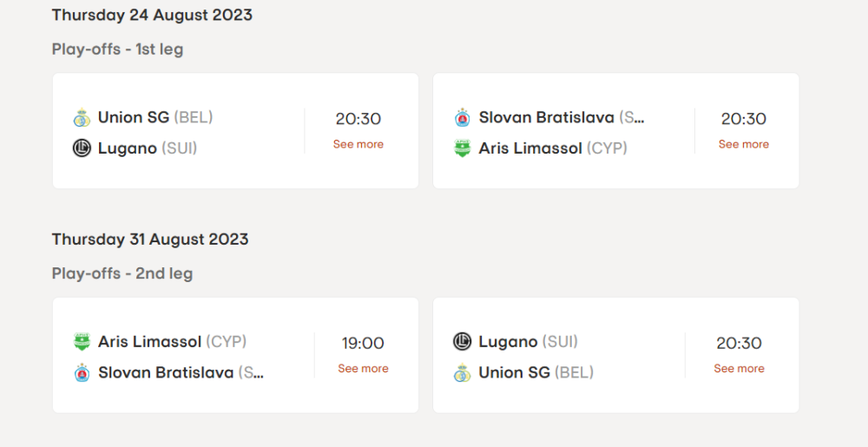Open See more for Slovan Bratislava vs Aris Limassol
This screenshot has height=447, width=868.
pyautogui.click(x=744, y=144)
